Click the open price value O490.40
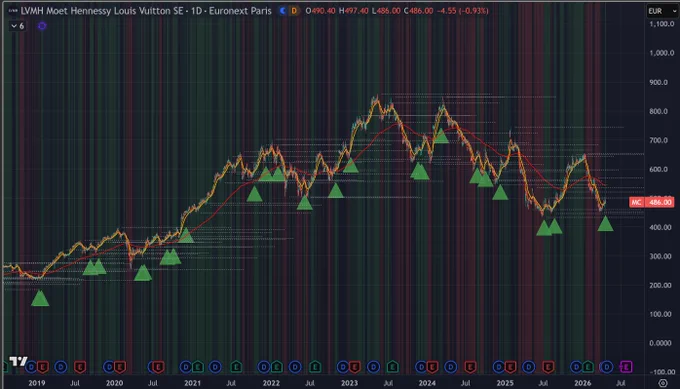The height and width of the screenshot is (389, 680). (x=320, y=11)
